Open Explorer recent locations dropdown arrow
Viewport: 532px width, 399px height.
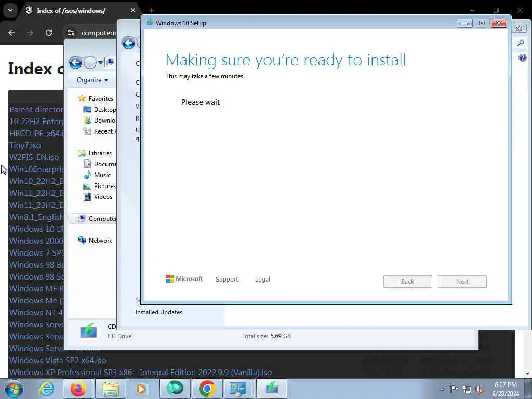tap(100, 63)
